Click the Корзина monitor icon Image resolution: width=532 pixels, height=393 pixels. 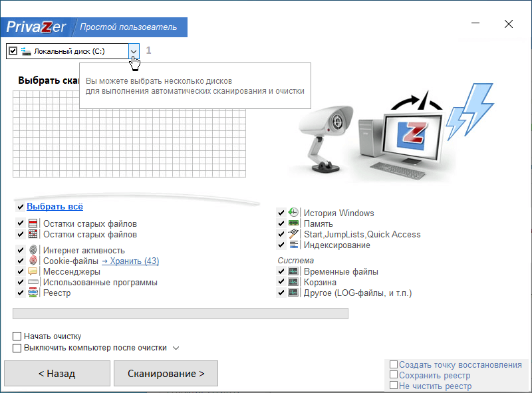point(293,282)
